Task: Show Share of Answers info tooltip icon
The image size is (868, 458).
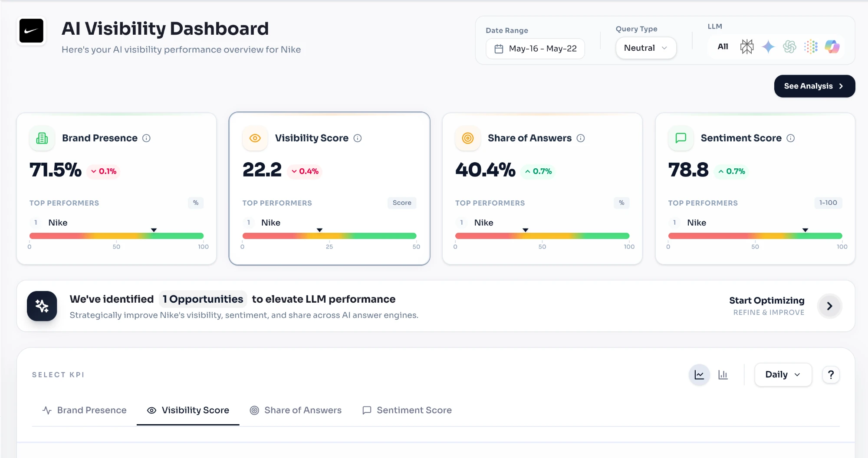Action: tap(581, 138)
